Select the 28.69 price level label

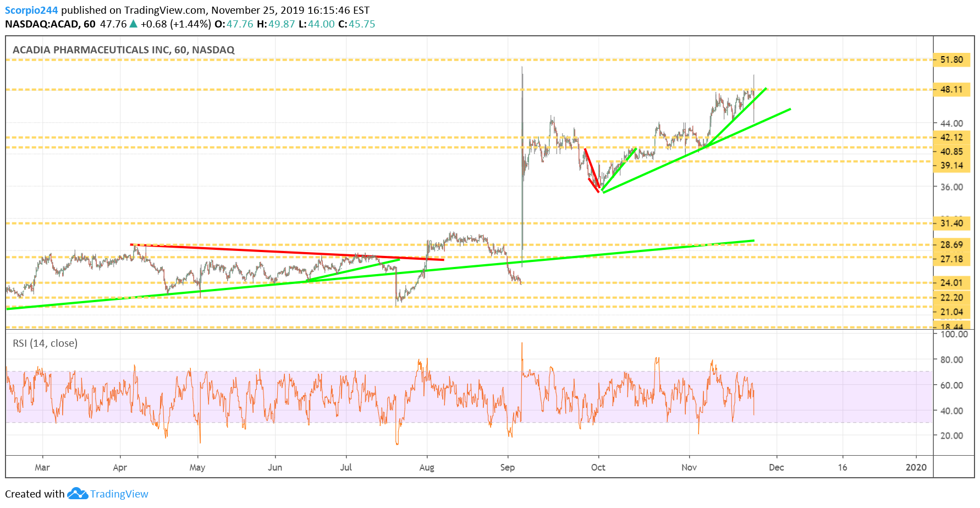coord(951,244)
